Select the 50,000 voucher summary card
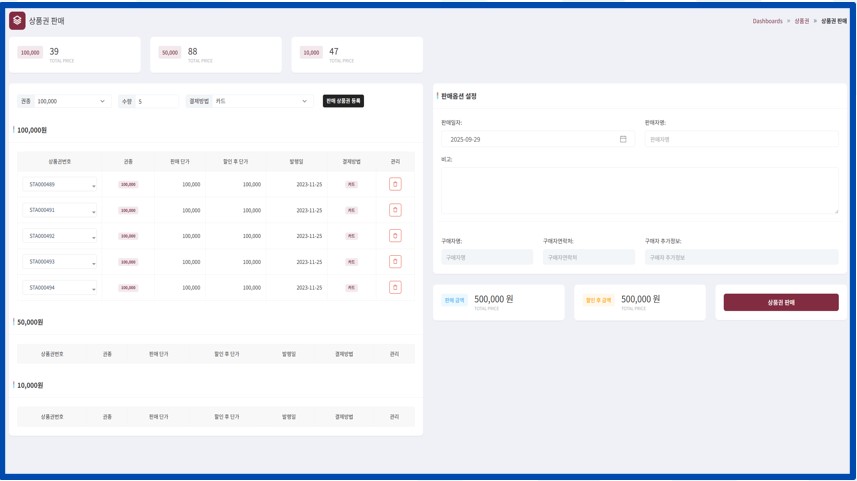 coord(215,55)
